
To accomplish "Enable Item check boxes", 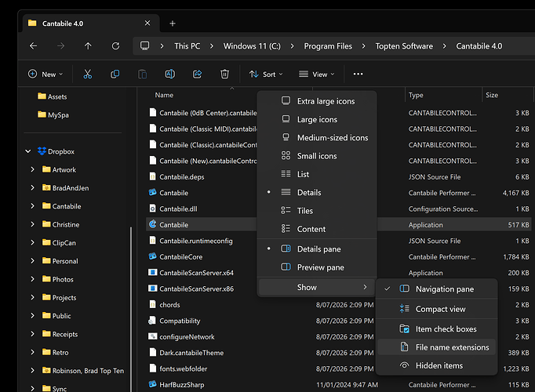I will click(436, 329).
